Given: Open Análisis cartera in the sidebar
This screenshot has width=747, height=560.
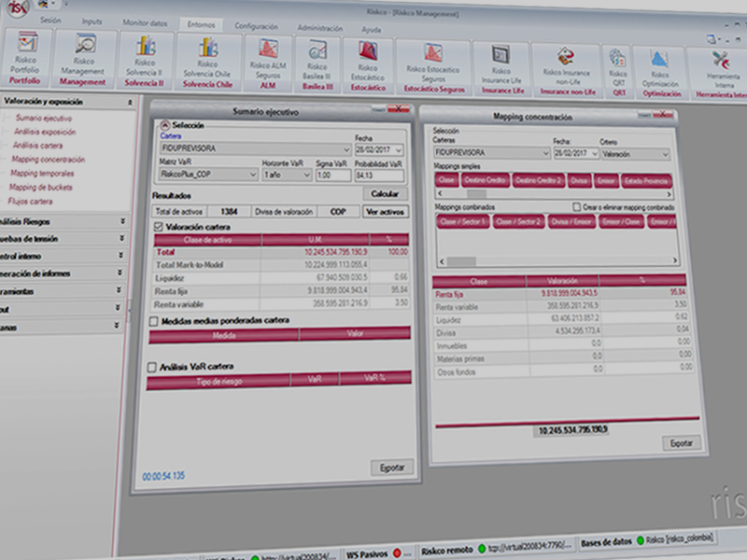Looking at the screenshot, I should [x=37, y=146].
